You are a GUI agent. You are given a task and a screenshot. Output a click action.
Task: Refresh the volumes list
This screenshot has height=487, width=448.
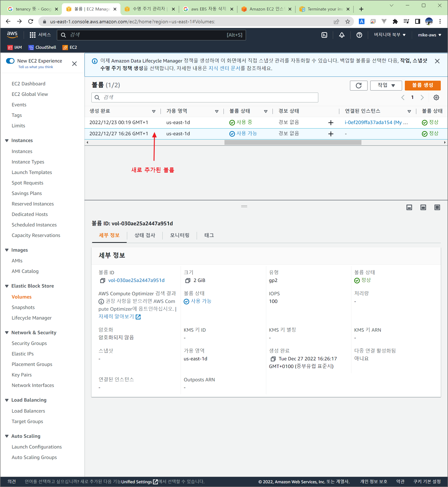click(359, 85)
